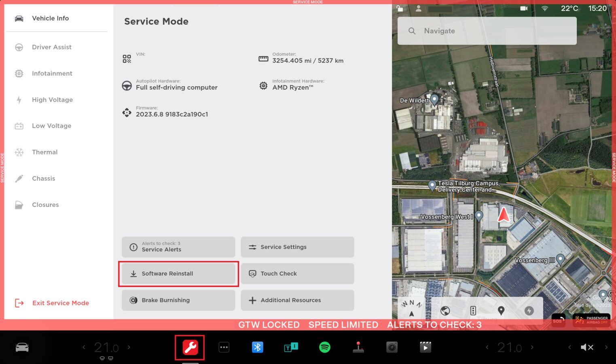
Task: Tap the red vehicle position arrow
Action: [504, 214]
